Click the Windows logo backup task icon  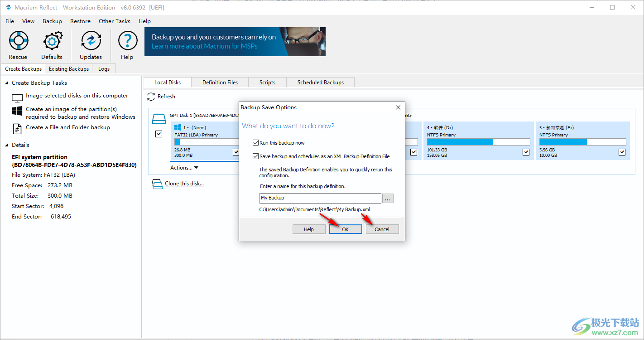17,111
